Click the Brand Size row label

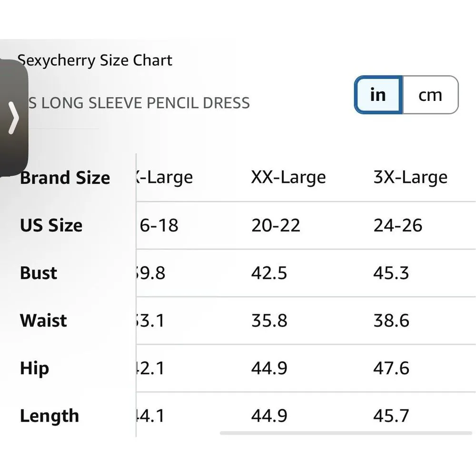click(65, 177)
